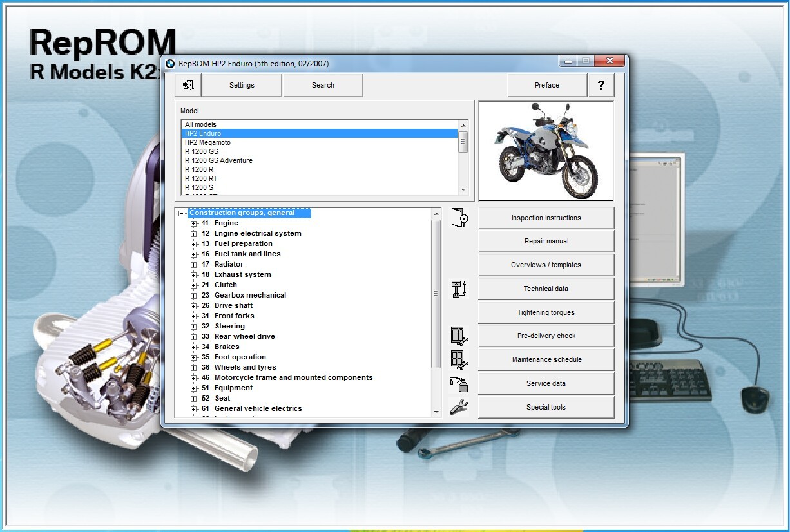Click the BMW logo in the title bar
This screenshot has height=532, width=790.
point(170,64)
